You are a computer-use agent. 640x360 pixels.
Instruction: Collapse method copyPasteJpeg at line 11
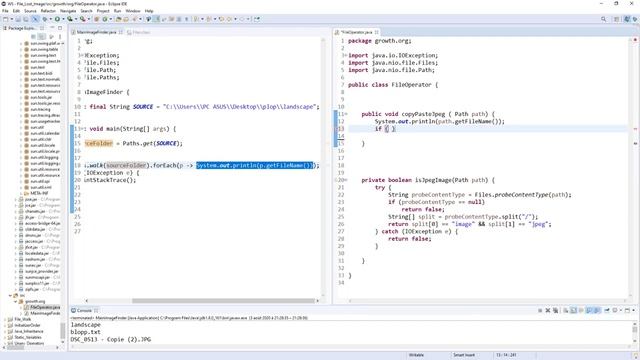click(x=346, y=114)
